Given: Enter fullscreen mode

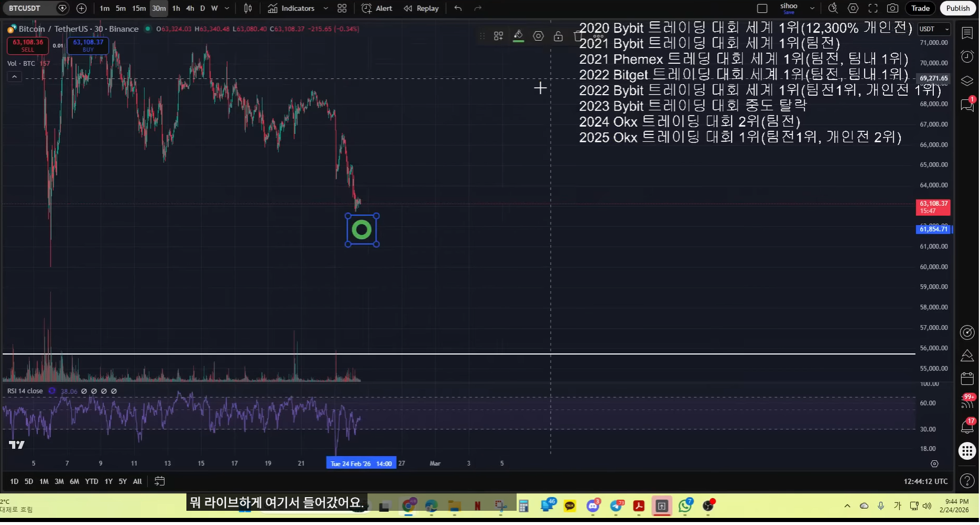Looking at the screenshot, I should point(873,8).
